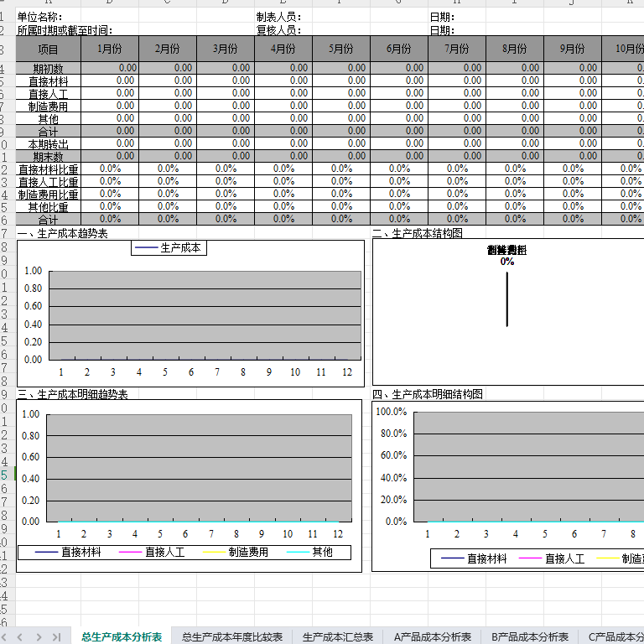
Task: Select the 直接人工比重 row label
Action: [49, 182]
